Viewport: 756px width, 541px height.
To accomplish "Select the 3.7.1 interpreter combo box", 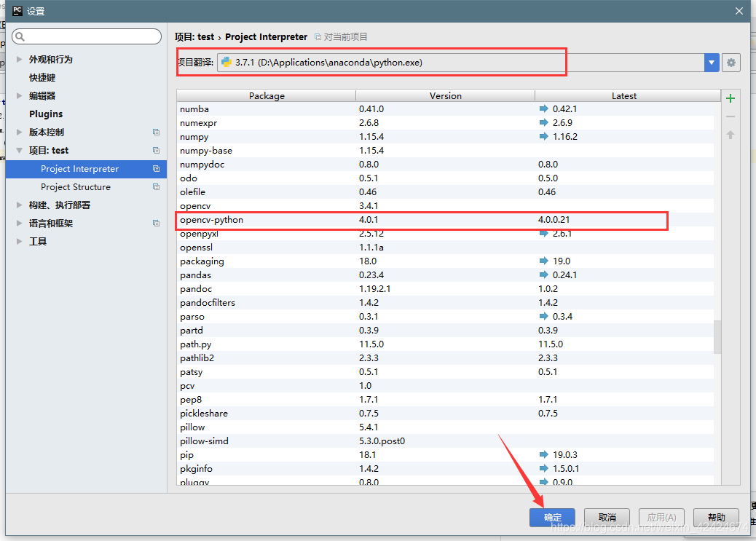I will click(x=468, y=63).
